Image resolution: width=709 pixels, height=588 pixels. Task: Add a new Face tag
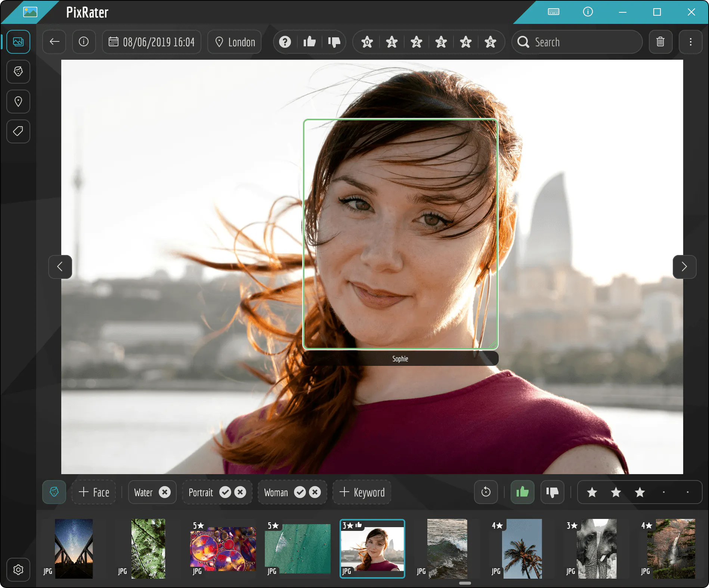(94, 492)
